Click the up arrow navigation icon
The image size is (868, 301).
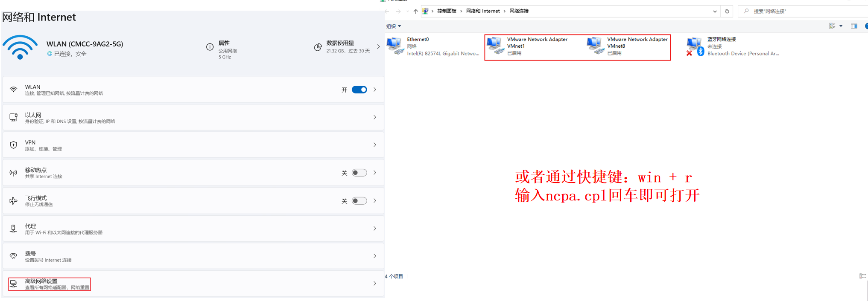pos(415,11)
